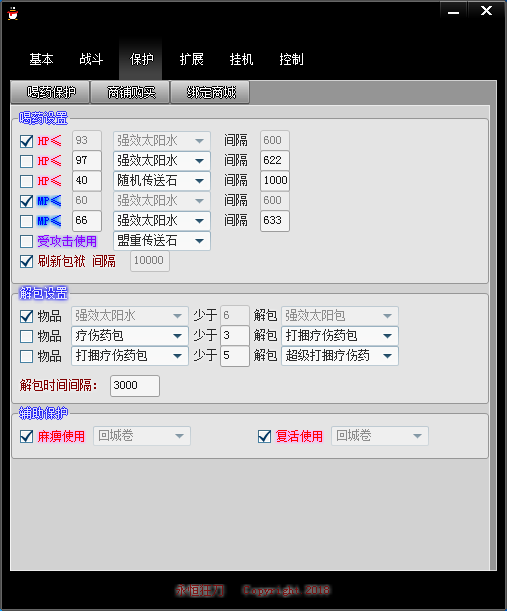This screenshot has height=611, width=507.
Task: Close the window with X button
Action: 486,11
